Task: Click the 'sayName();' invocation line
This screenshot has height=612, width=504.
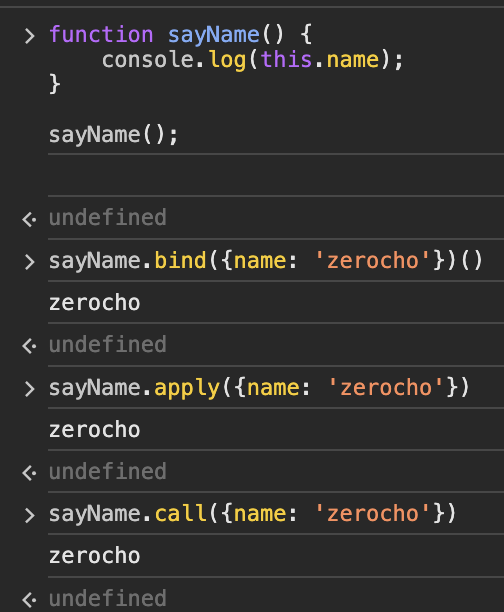Action: [x=114, y=135]
